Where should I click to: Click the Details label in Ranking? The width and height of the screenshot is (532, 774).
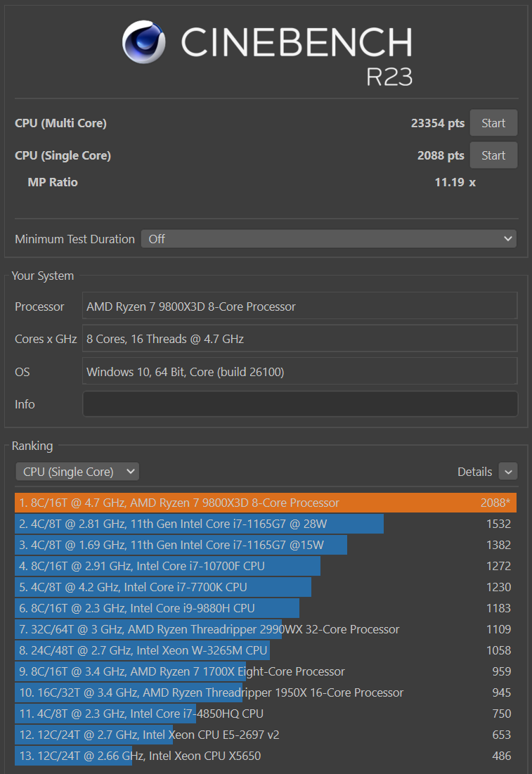click(x=474, y=472)
